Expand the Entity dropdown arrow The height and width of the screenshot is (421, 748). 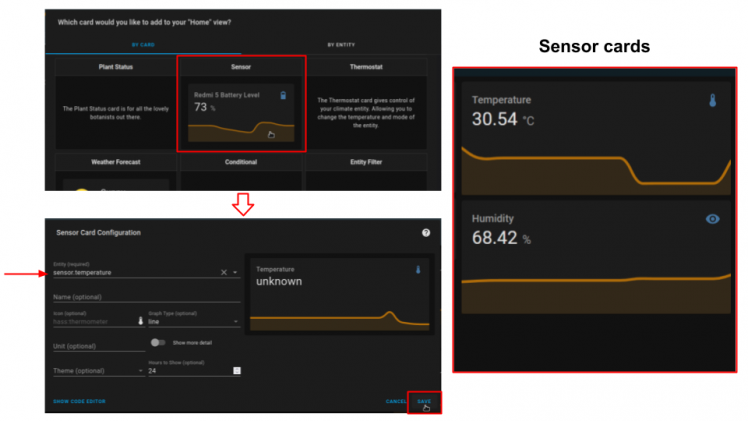(235, 271)
